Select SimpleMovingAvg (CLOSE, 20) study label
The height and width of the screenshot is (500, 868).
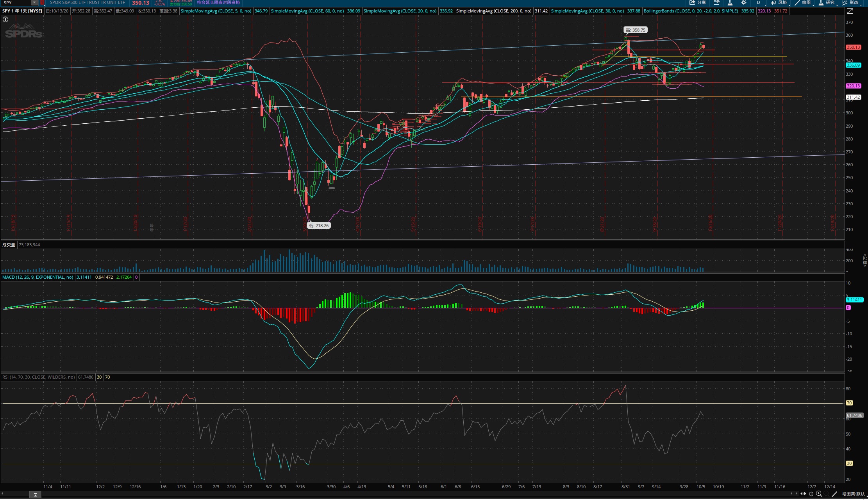[x=400, y=11]
